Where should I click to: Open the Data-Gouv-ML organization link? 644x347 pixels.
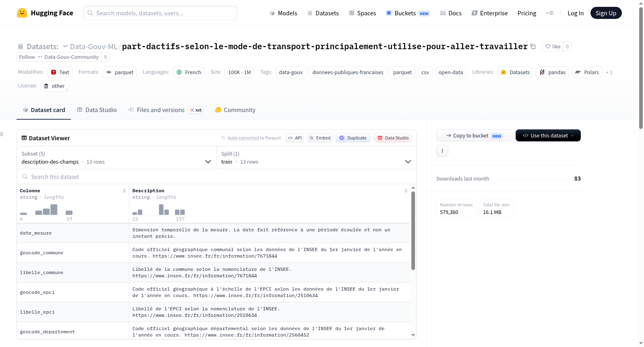click(x=94, y=46)
